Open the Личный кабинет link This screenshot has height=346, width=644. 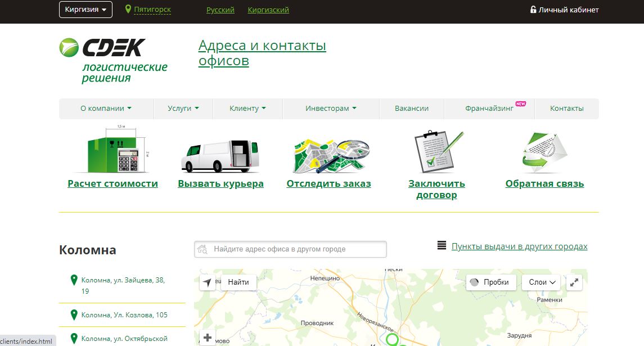569,10
